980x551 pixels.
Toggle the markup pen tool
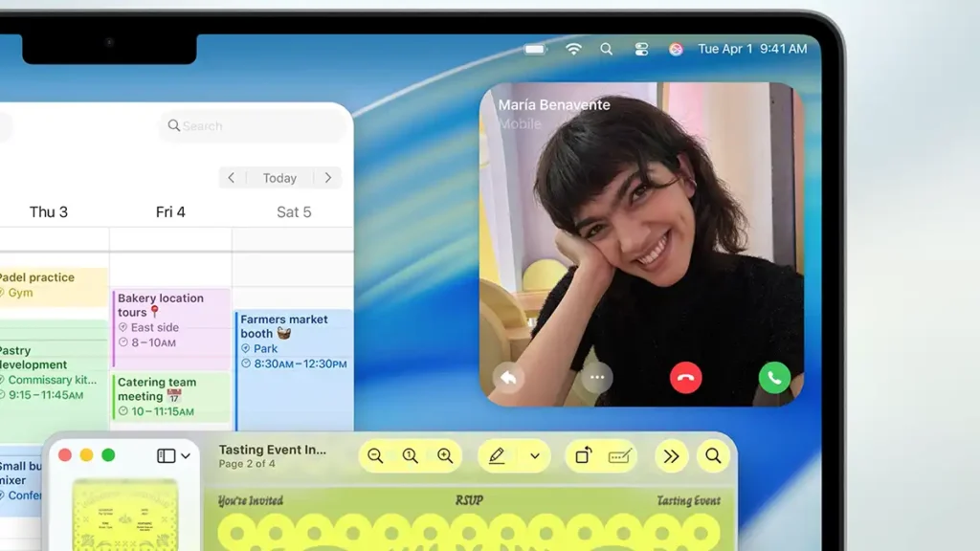497,456
